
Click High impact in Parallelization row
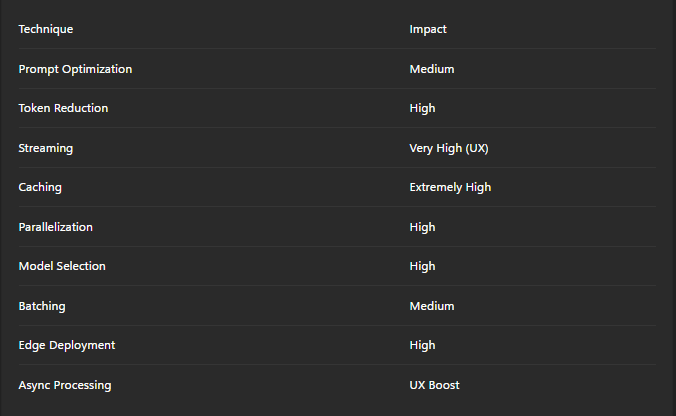pos(422,227)
